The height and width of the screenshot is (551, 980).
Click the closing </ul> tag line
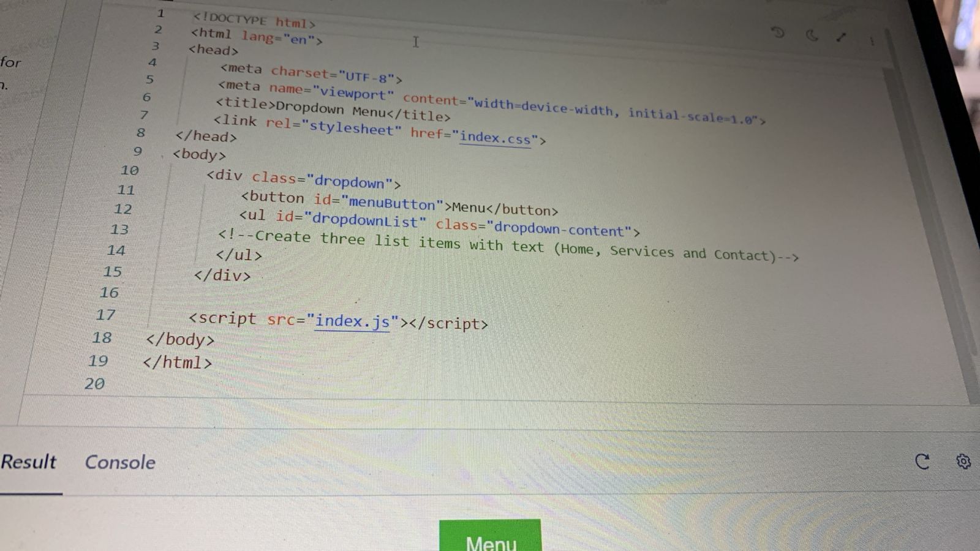[x=239, y=254]
